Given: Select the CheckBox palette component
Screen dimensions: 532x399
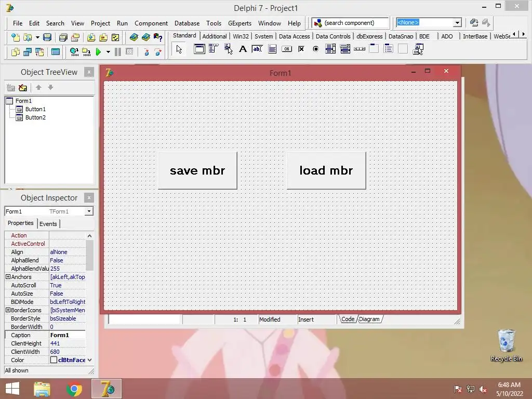Looking at the screenshot, I should (301, 49).
